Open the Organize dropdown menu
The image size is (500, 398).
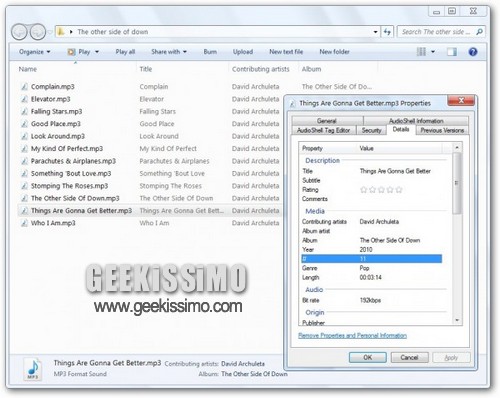tap(35, 52)
